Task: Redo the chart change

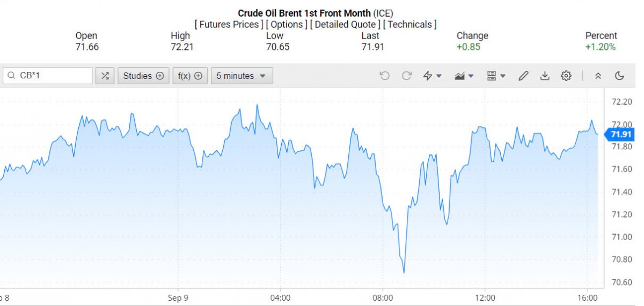Action: click(x=407, y=76)
